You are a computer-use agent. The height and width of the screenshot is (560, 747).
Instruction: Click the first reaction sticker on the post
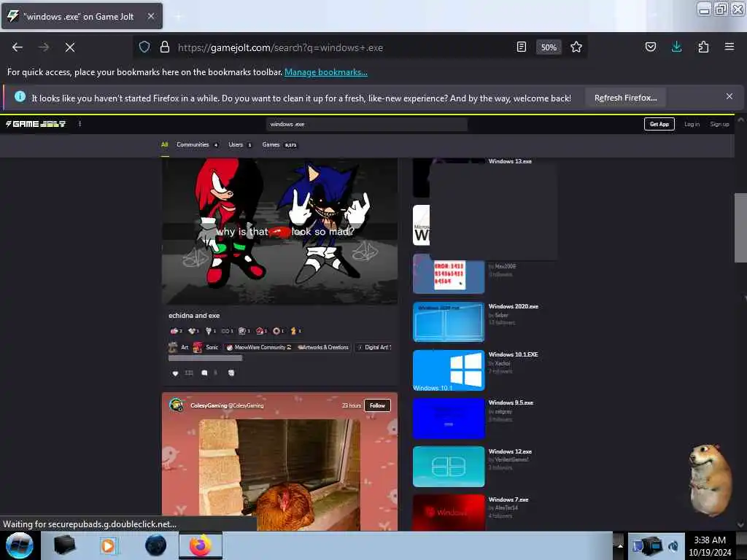coord(177,331)
